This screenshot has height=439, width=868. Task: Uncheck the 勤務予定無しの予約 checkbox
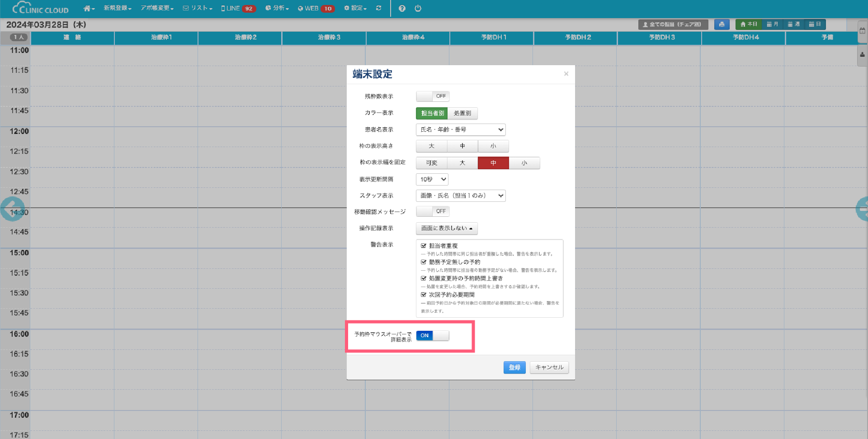pyautogui.click(x=424, y=262)
